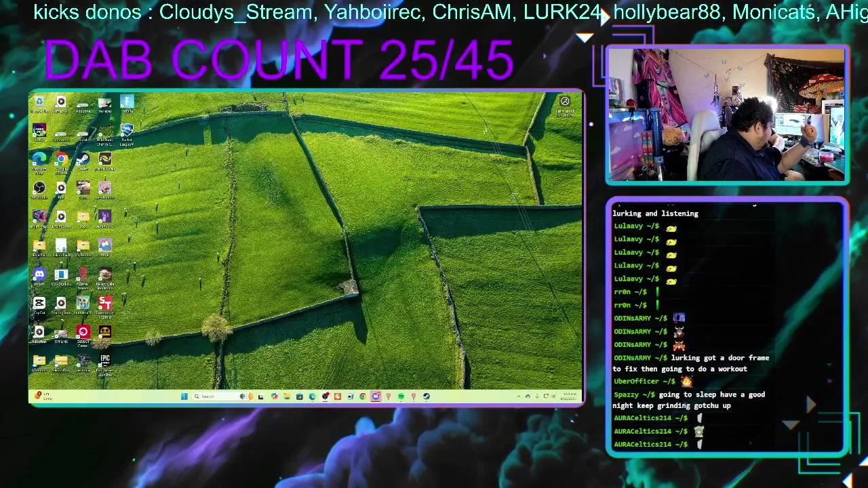The image size is (868, 488).
Task: Open the weather widget on taskbar
Action: tap(43, 396)
